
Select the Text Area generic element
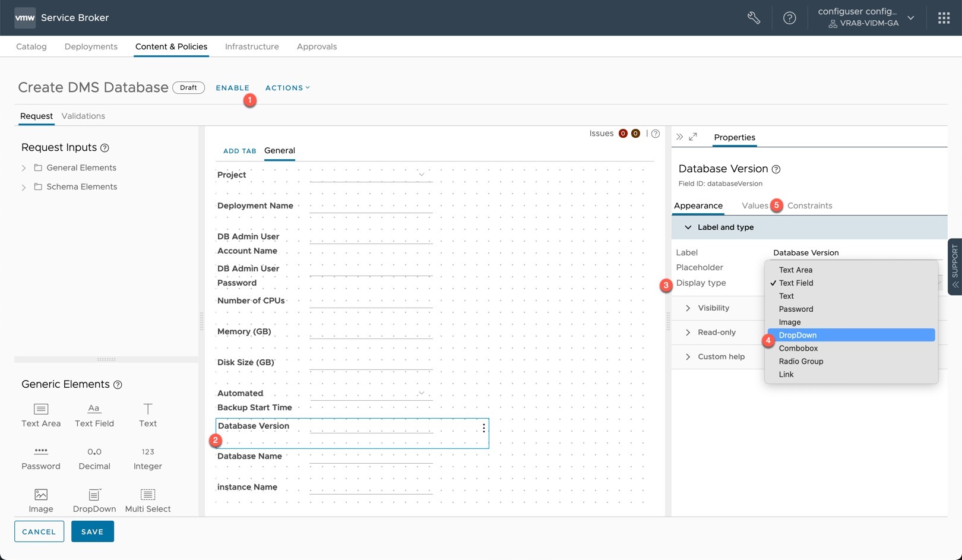pyautogui.click(x=41, y=415)
